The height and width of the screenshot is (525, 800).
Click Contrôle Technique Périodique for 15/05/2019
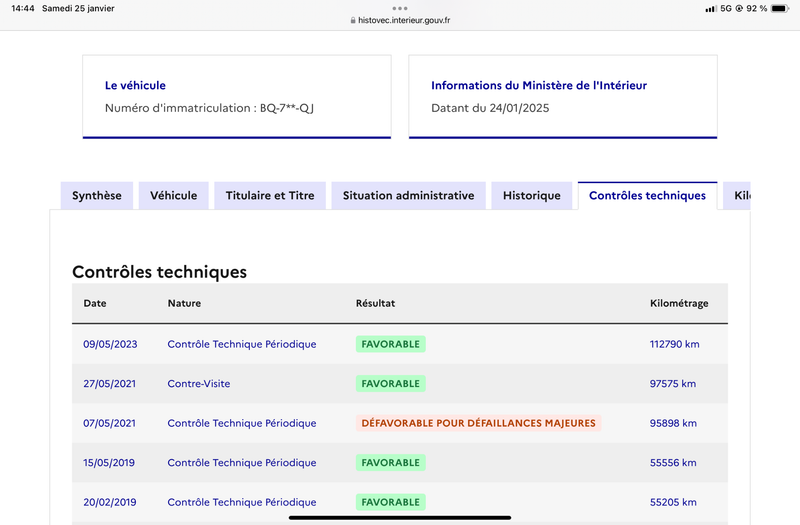click(x=242, y=463)
